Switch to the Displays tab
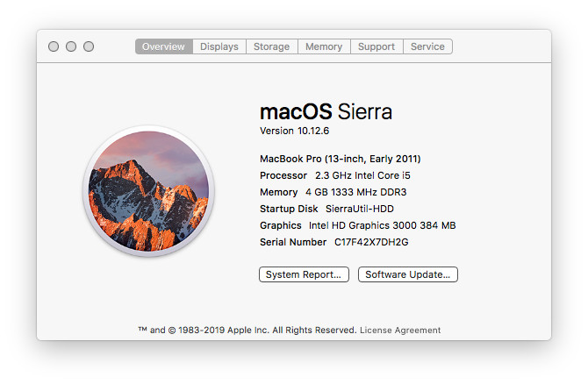The width and height of the screenshot is (588, 384). point(219,46)
